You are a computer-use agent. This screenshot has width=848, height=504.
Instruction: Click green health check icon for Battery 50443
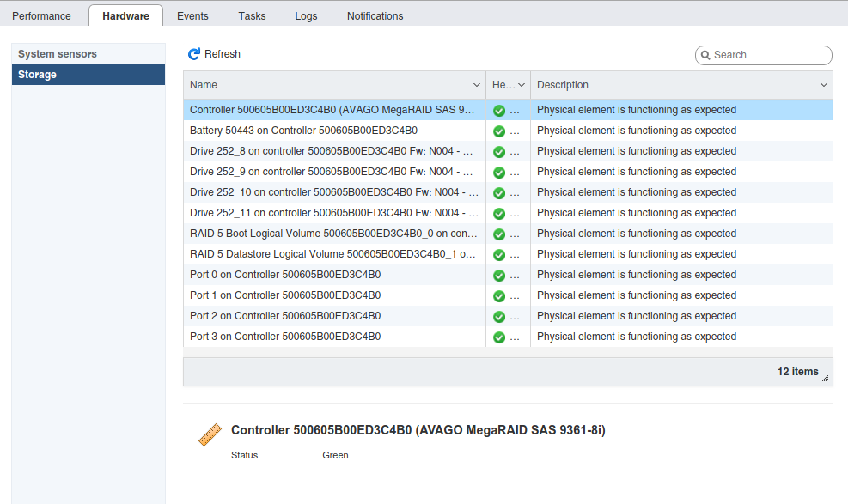[499, 131]
